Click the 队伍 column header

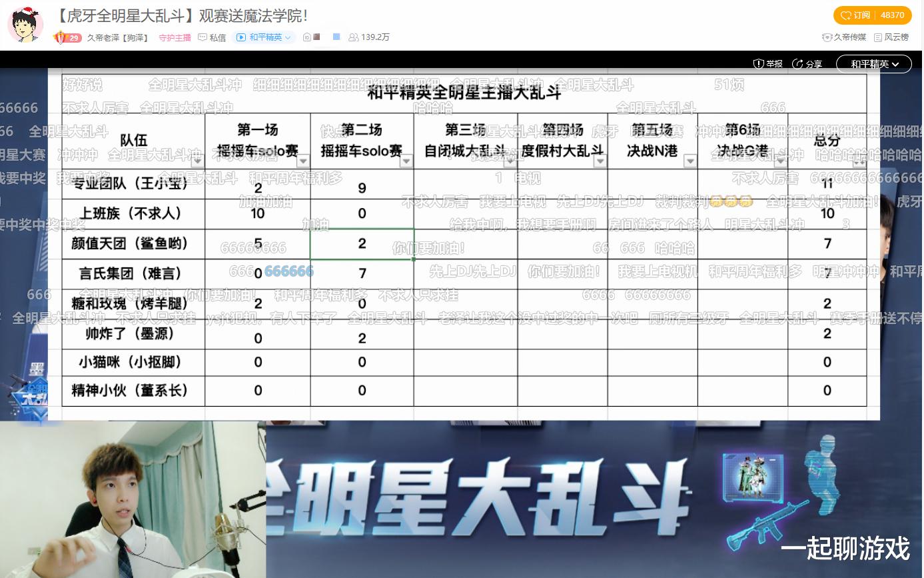(x=133, y=140)
